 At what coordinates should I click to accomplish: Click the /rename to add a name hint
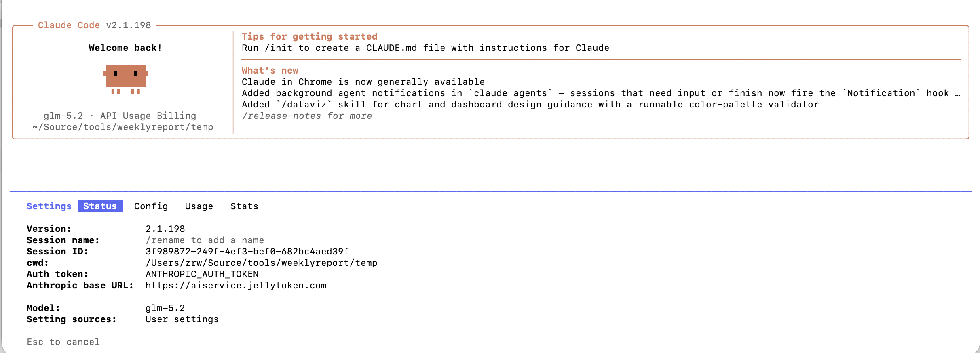(205, 240)
